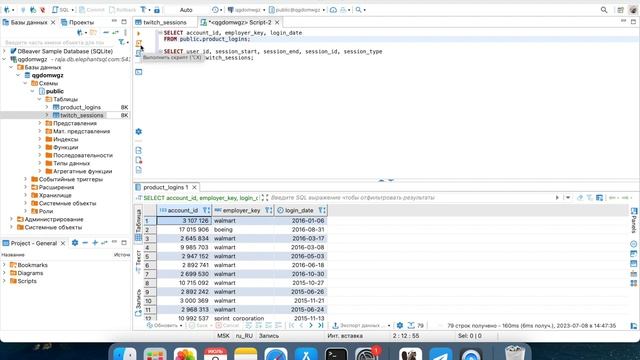Open the Scripts folder in Project panel
The width and height of the screenshot is (640, 360).
click(27, 281)
